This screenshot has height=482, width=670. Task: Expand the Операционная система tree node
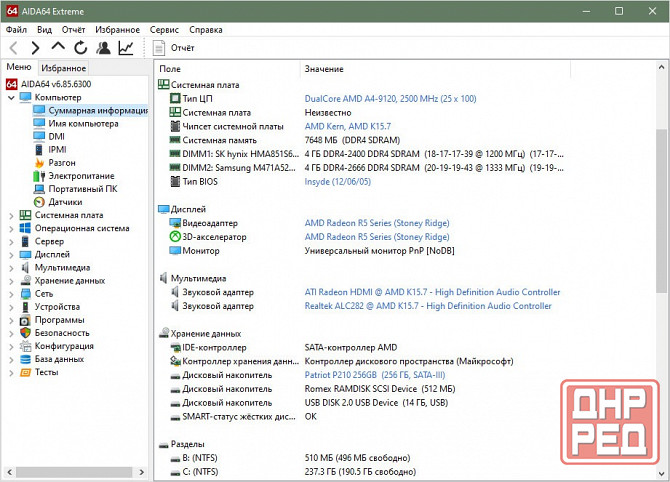click(x=12, y=229)
